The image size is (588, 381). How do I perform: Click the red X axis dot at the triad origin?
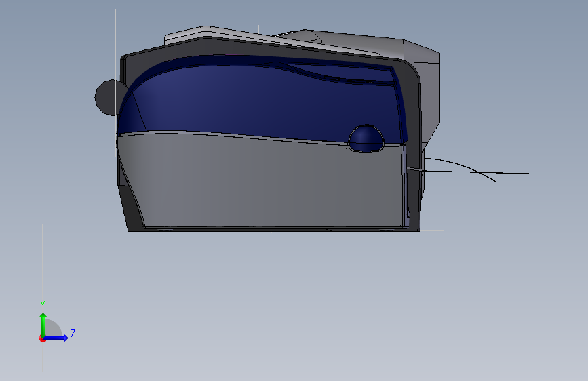(42, 338)
